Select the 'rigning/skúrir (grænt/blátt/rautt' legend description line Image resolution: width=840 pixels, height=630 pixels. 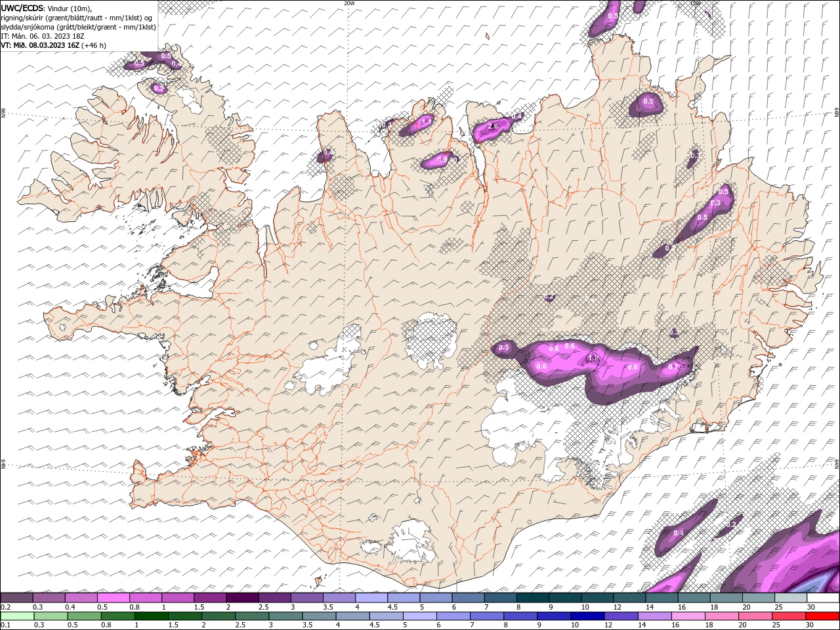[77, 18]
